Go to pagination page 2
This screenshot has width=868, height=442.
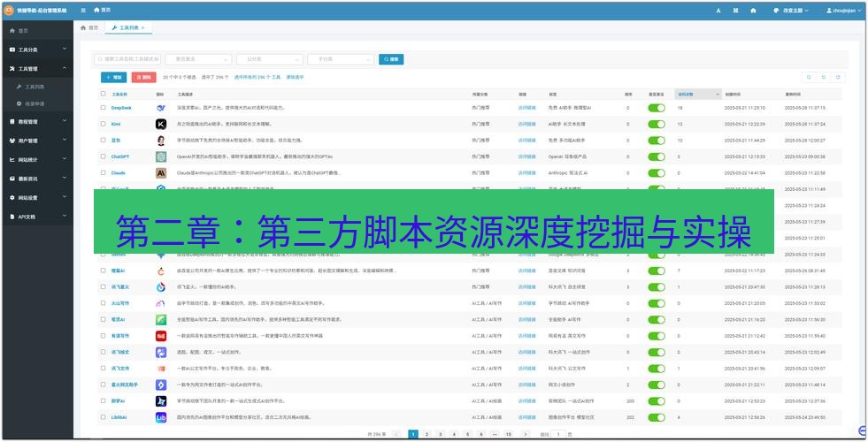[426, 434]
